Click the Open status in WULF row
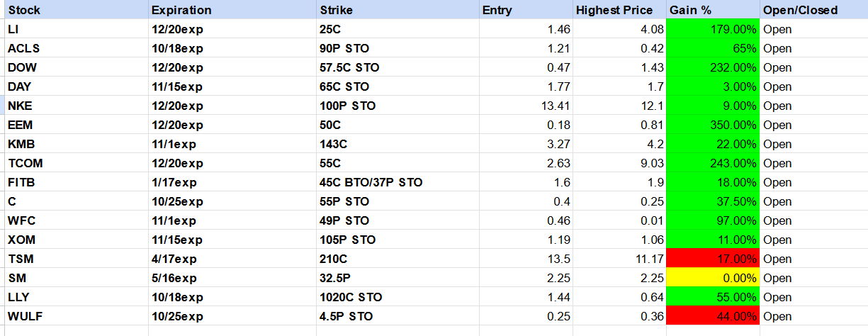Image resolution: width=868 pixels, height=336 pixels. pyautogui.click(x=813, y=316)
